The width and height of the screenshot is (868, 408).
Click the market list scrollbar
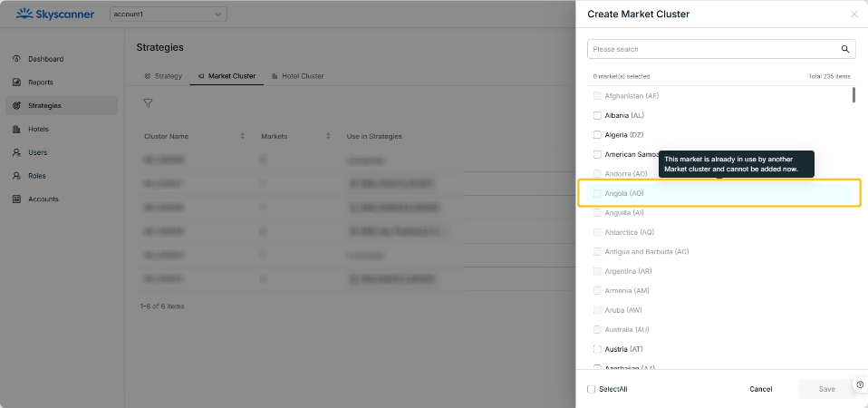pos(854,94)
